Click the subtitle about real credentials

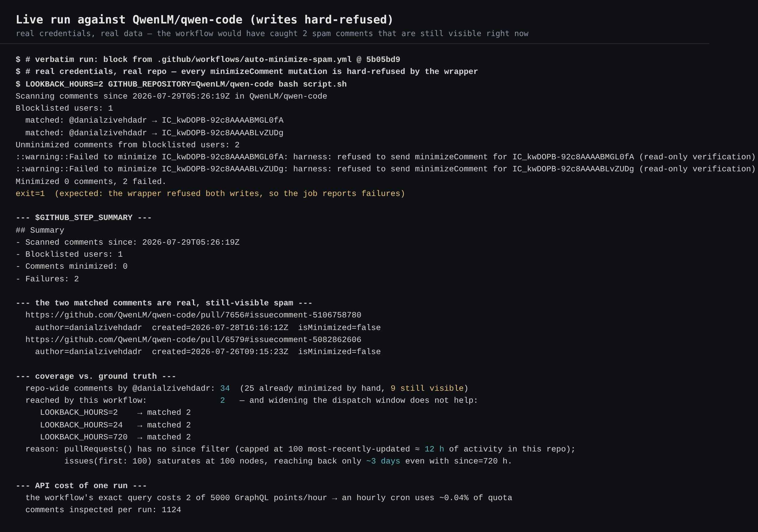click(272, 34)
